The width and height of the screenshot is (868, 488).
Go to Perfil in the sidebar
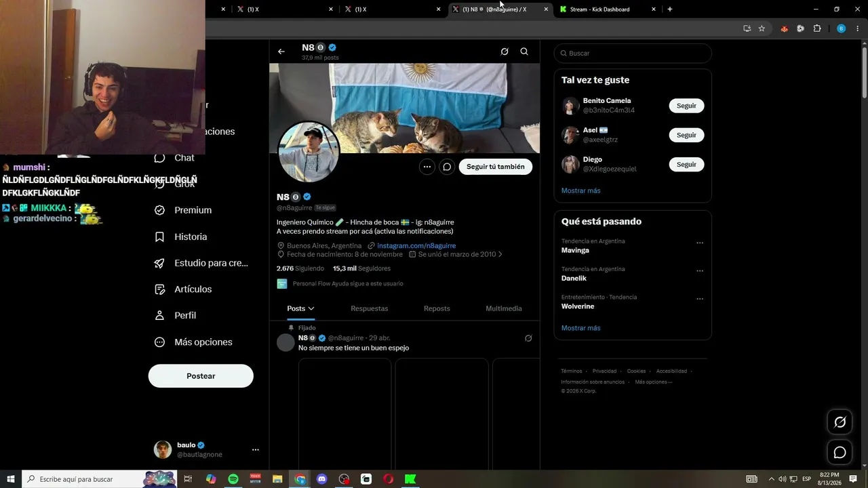click(175, 315)
